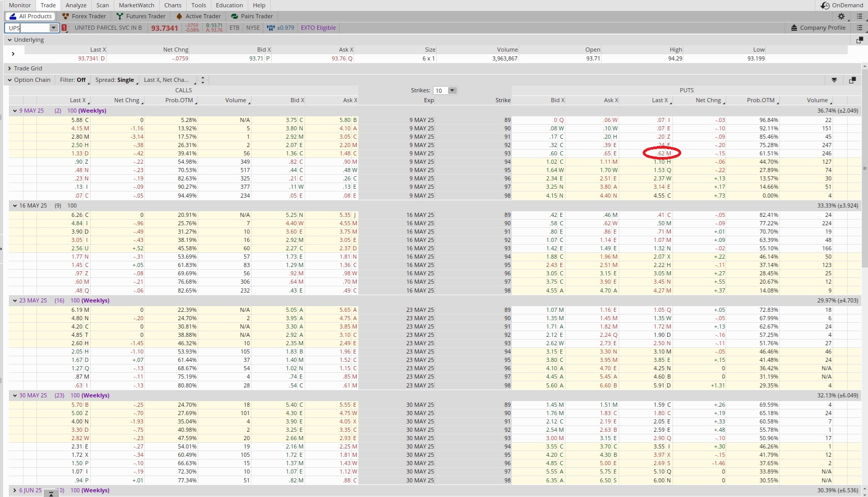868x497 pixels.
Task: Open list menu beside the gear icon
Action: (x=860, y=16)
